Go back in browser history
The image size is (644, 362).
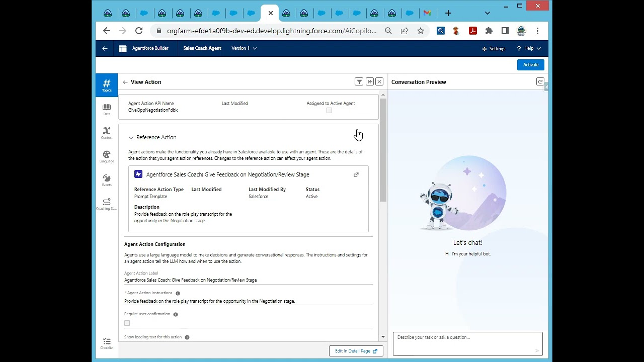[107, 31]
